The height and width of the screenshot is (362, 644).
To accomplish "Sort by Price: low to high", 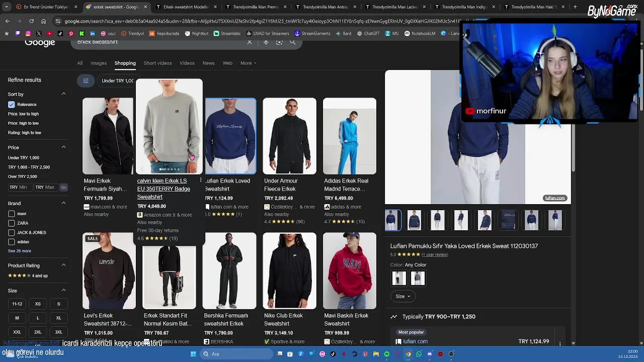I will pyautogui.click(x=23, y=114).
